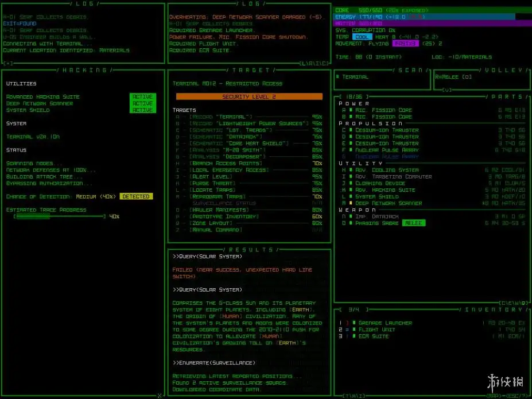Viewport: 532px width, 399px height.
Task: Select hack target Prototype Inventory
Action: coord(249,216)
